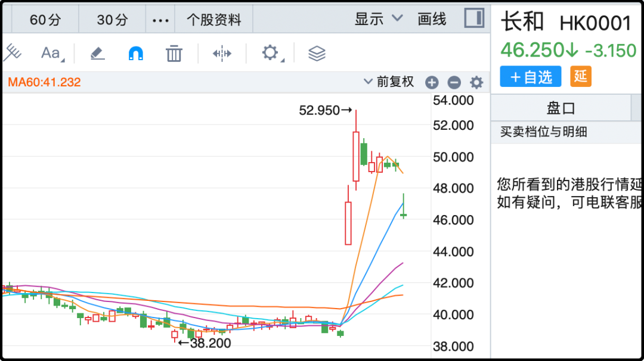Add stock with +自选 button
644x361 pixels.
pos(531,77)
